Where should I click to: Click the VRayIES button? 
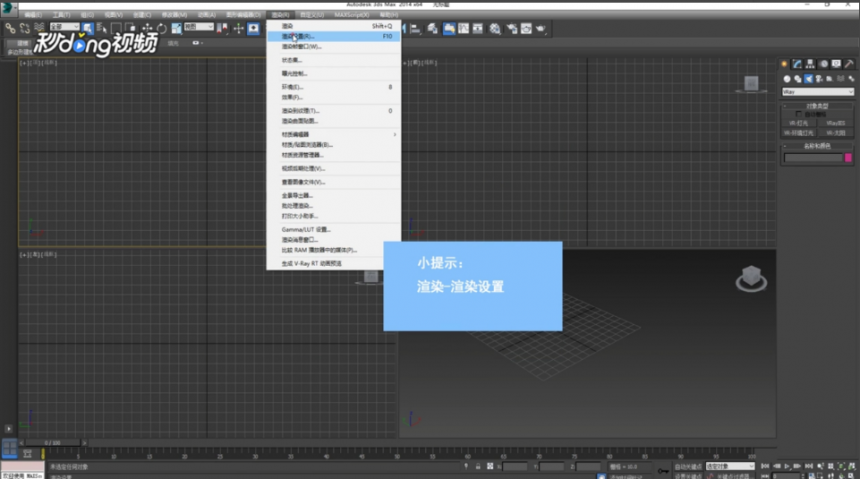point(836,123)
